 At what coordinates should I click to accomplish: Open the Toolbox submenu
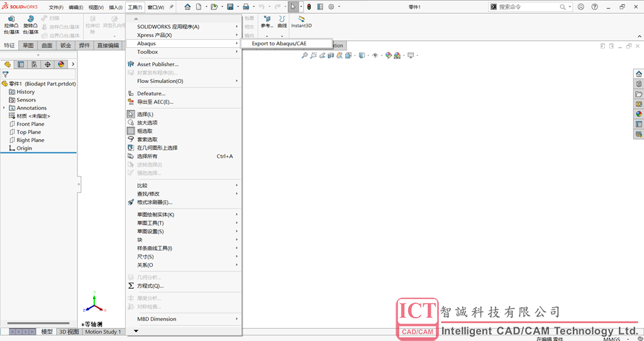[184, 52]
